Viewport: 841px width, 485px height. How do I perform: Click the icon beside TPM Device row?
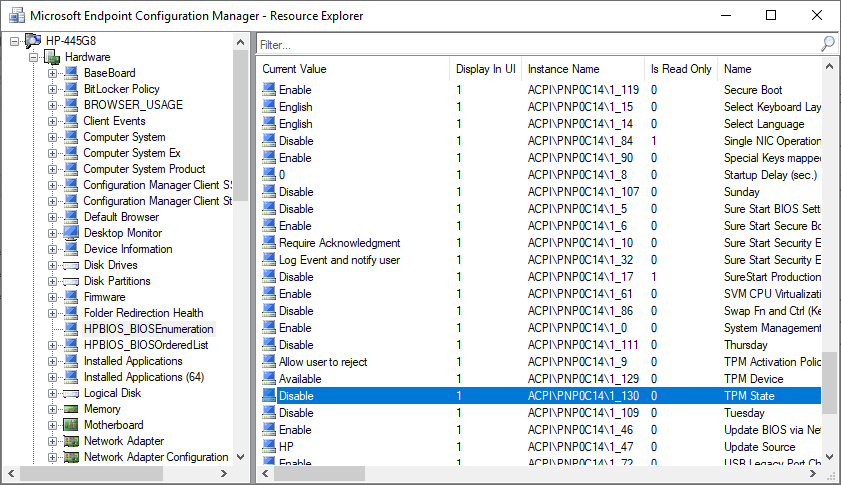[268, 379]
